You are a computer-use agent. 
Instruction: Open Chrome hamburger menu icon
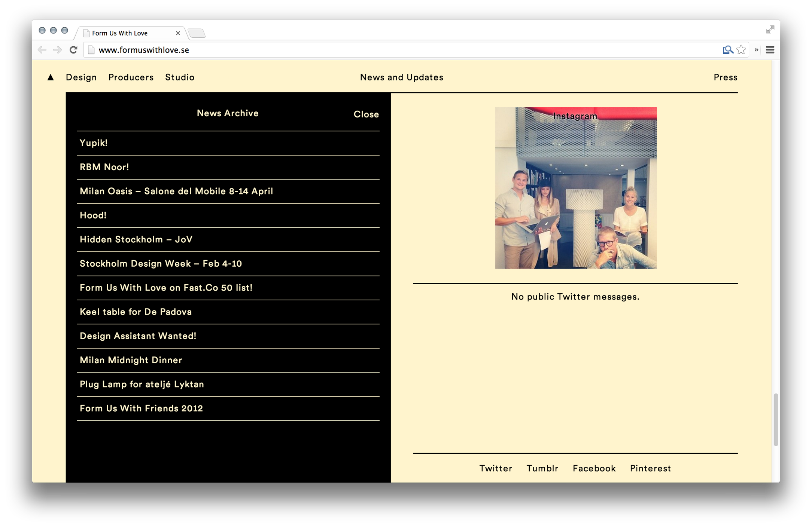[x=770, y=50]
